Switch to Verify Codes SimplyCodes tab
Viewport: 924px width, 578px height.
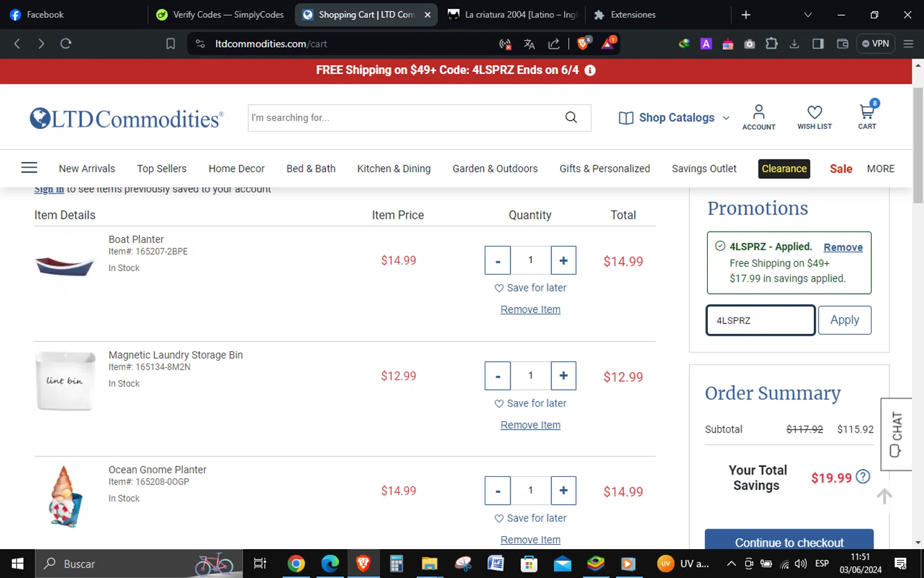click(221, 15)
